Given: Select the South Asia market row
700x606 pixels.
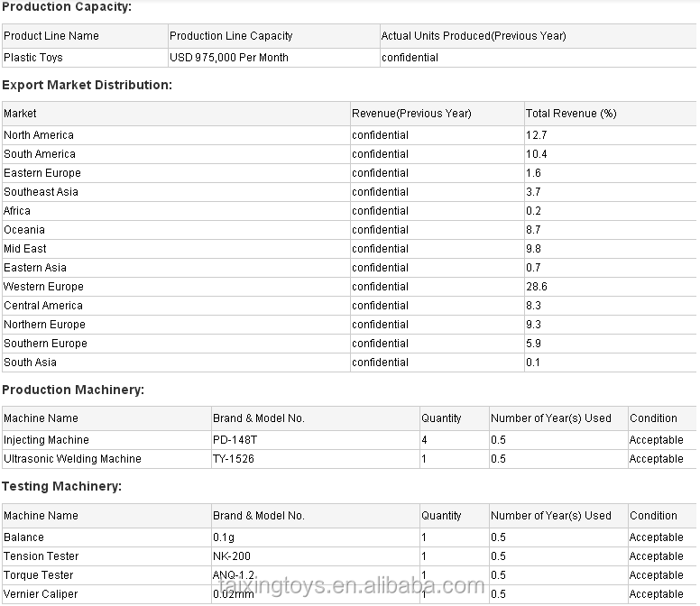Looking at the screenshot, I should click(30, 363).
